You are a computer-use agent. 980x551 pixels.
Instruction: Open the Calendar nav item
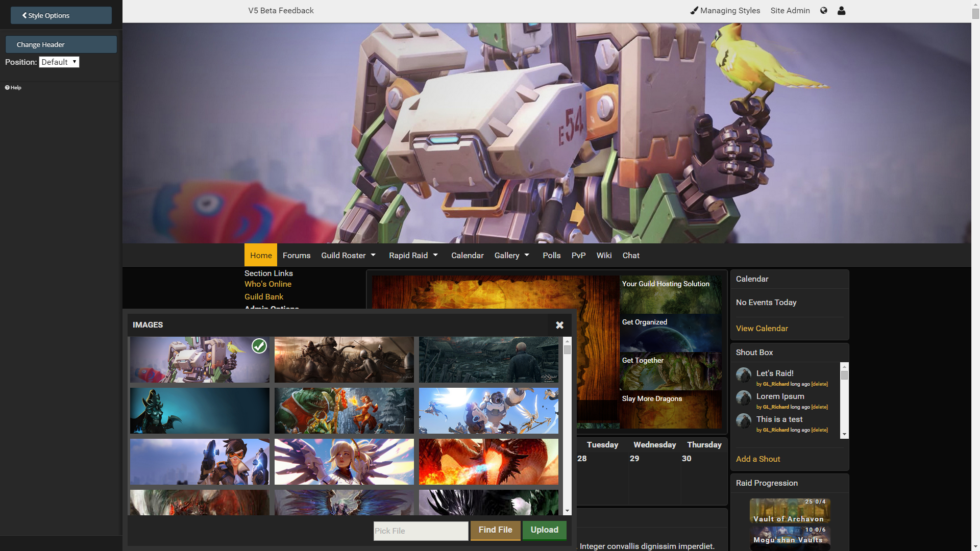click(468, 255)
